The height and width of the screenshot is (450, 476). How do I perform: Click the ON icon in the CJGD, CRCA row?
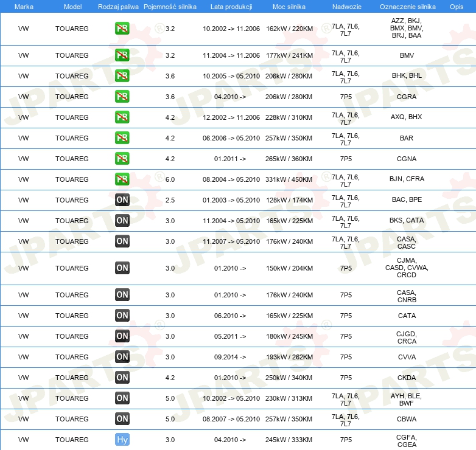(x=122, y=336)
